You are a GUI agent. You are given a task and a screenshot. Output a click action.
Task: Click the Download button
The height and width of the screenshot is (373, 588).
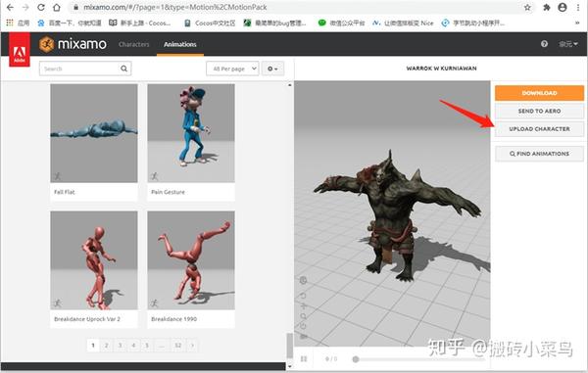coord(539,93)
